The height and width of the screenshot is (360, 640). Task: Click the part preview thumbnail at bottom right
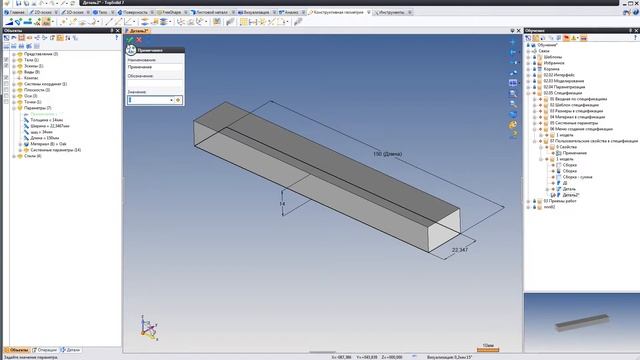click(582, 322)
